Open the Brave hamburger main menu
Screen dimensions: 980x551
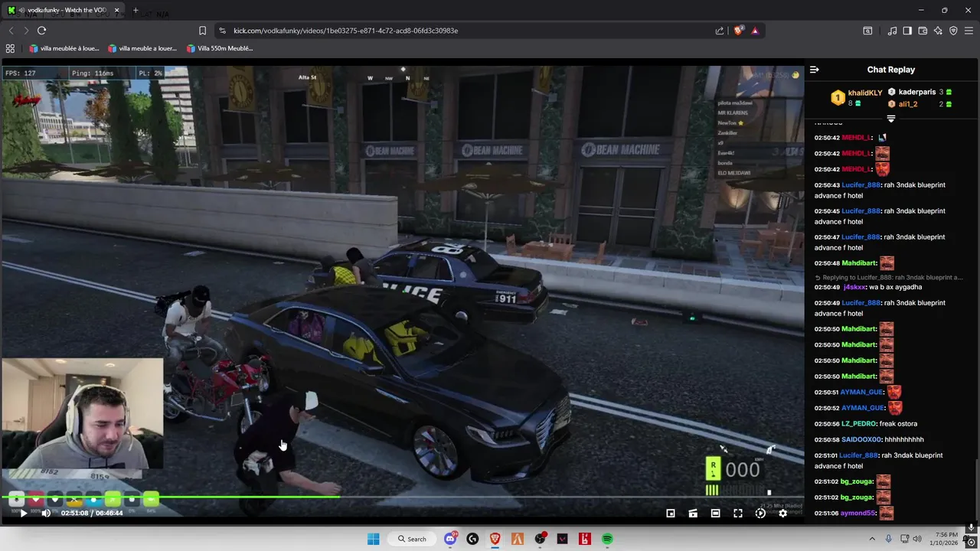[969, 31]
